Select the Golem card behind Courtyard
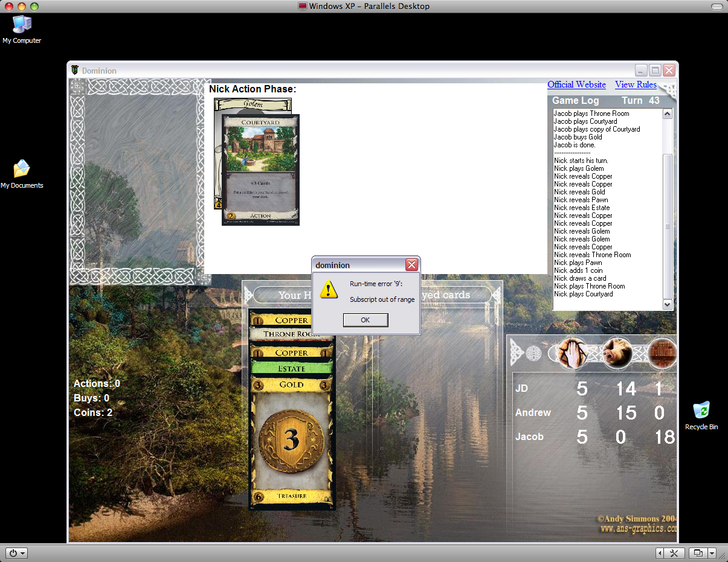 pyautogui.click(x=252, y=104)
